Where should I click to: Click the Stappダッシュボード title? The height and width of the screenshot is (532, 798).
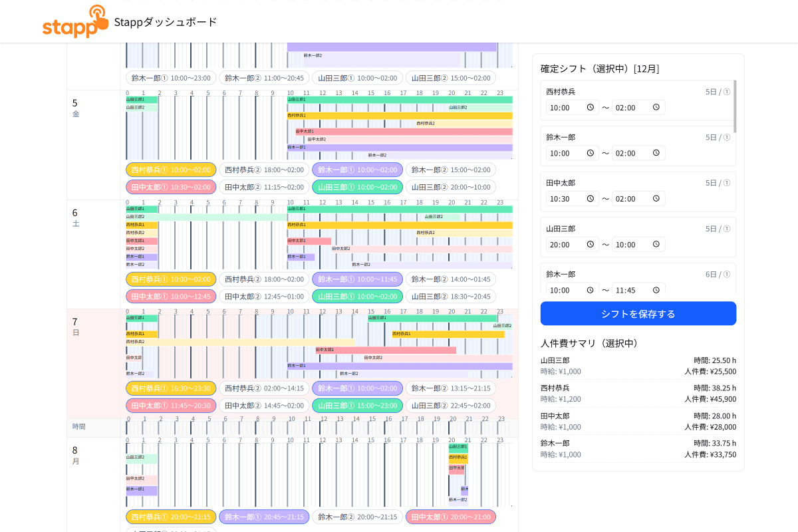[x=166, y=21]
